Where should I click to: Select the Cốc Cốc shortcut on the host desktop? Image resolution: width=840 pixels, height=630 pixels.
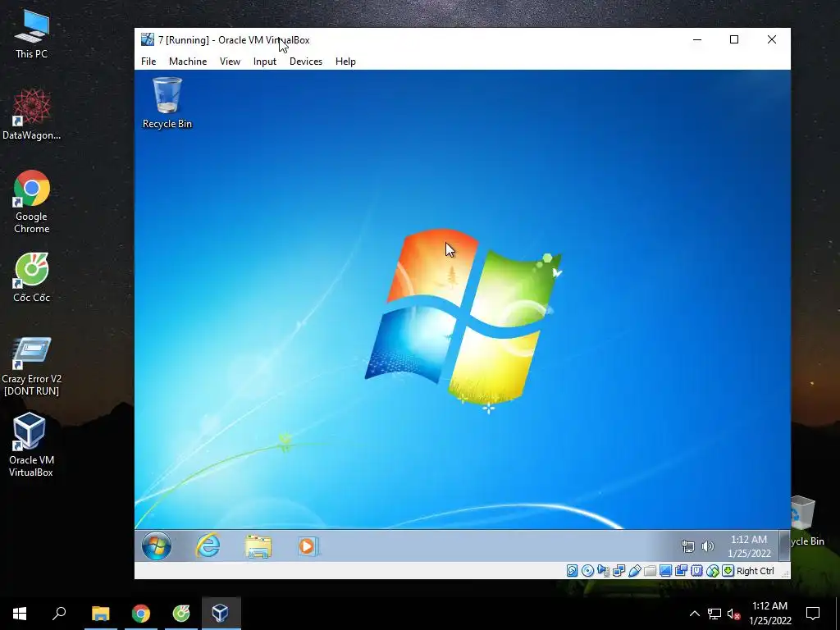pos(32,277)
